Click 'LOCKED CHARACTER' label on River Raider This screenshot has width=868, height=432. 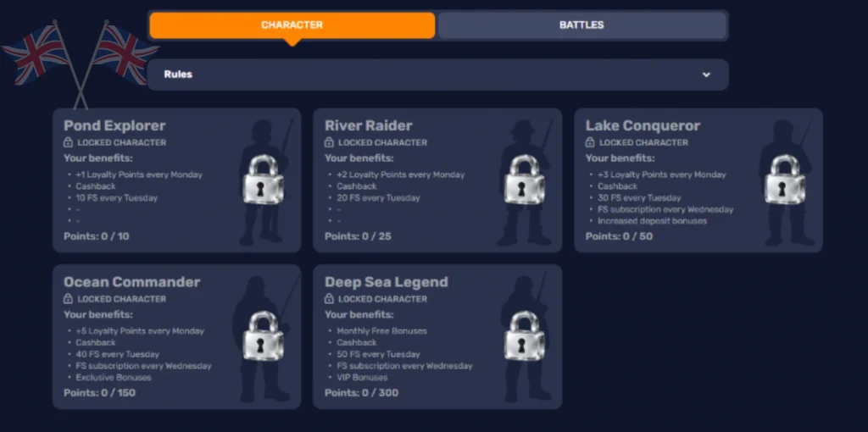[x=382, y=142]
